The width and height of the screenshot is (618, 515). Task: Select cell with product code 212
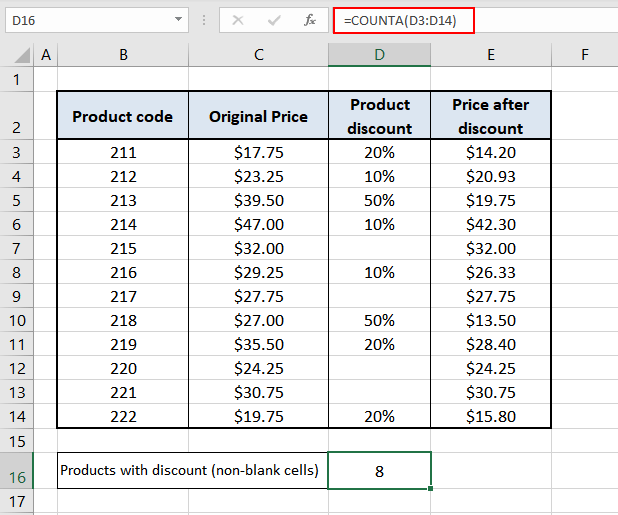(x=123, y=176)
